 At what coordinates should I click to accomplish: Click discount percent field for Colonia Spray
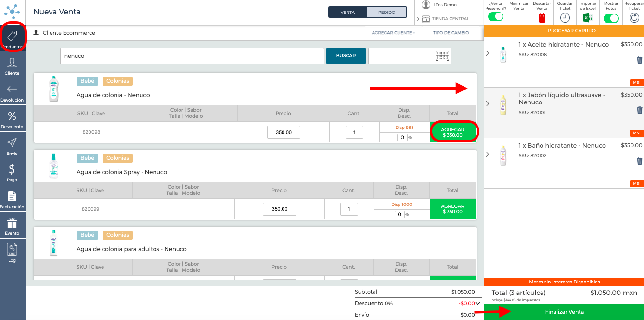click(399, 215)
